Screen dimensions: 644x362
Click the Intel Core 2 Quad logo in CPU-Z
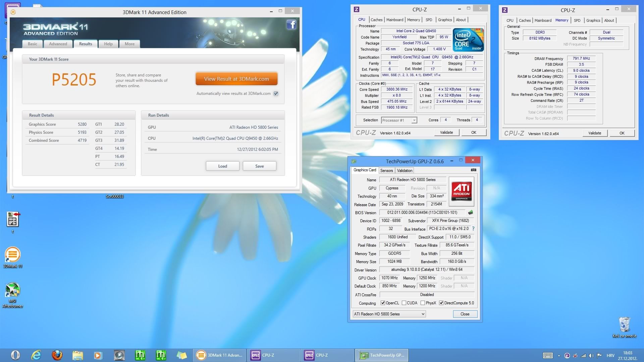[468, 40]
